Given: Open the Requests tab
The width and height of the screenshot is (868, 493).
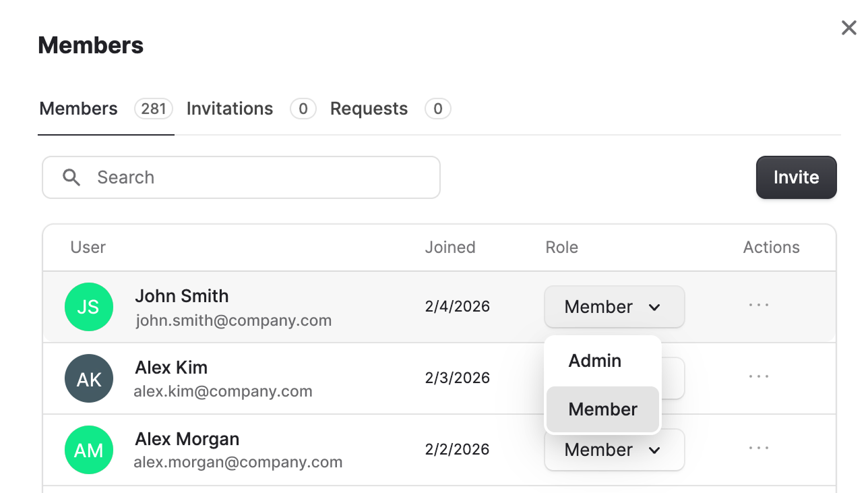Looking at the screenshot, I should click(x=369, y=109).
